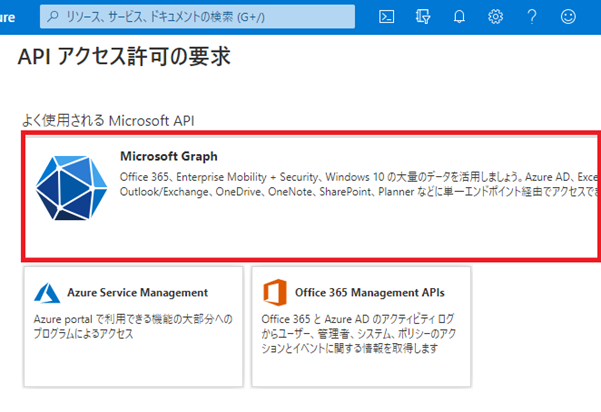
Task: Choose the Azure Service Management title
Action: pyautogui.click(x=137, y=293)
